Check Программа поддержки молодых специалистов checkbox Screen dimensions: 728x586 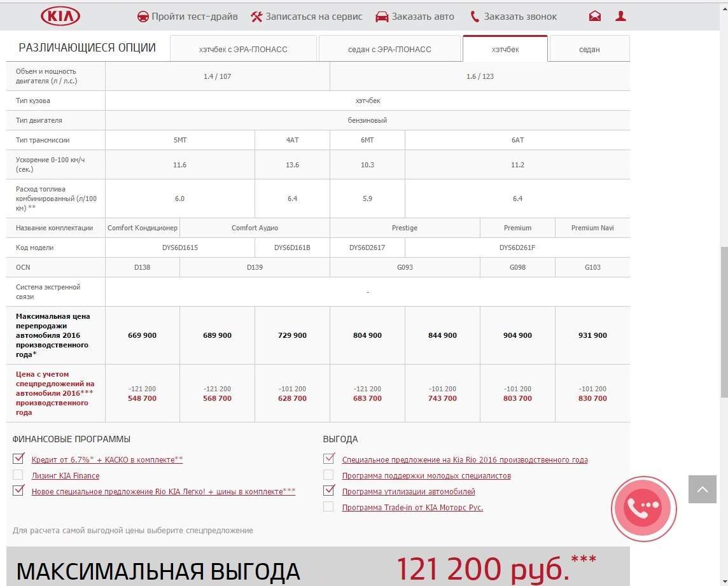point(328,475)
